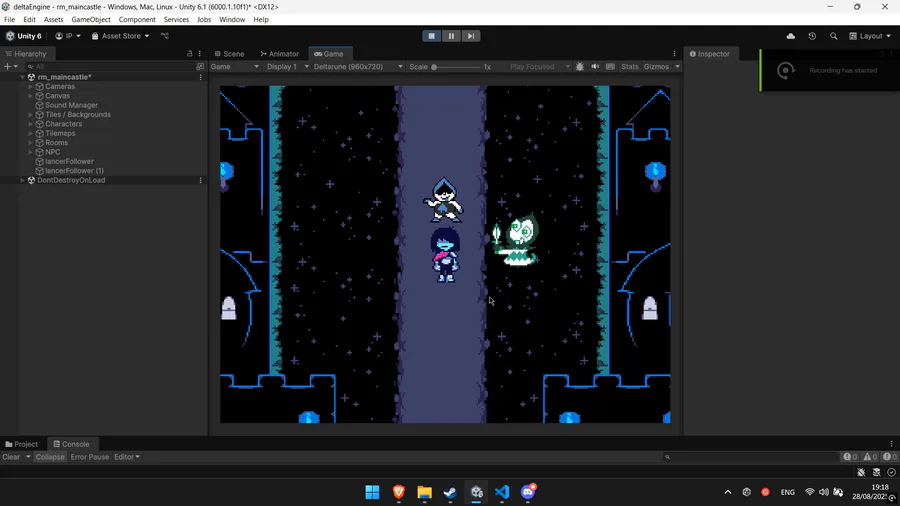This screenshot has width=900, height=506.
Task: Open the Play Focused dropdown
Action: [x=538, y=67]
